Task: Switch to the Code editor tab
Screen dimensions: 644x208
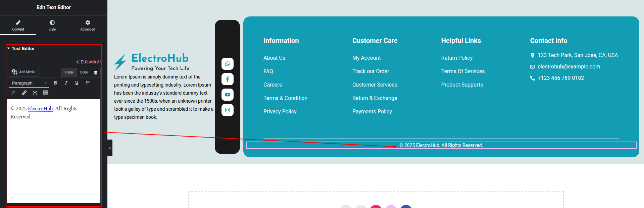Action: (84, 72)
